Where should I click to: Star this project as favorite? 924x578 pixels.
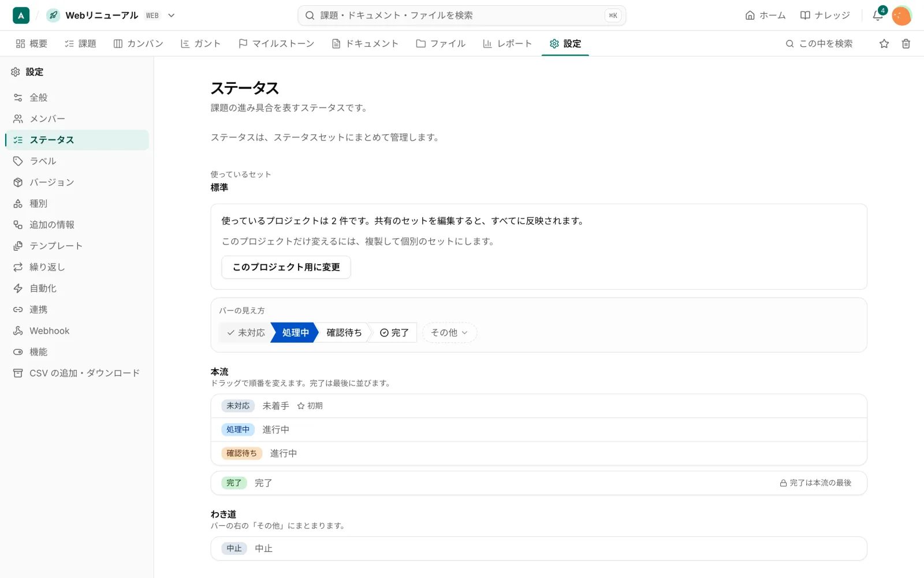point(884,43)
